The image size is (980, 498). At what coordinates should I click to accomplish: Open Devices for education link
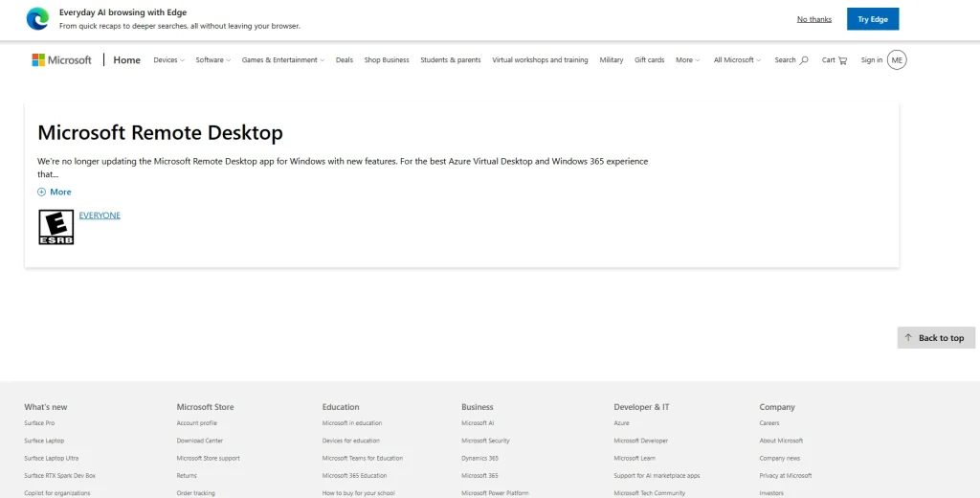pyautogui.click(x=351, y=441)
